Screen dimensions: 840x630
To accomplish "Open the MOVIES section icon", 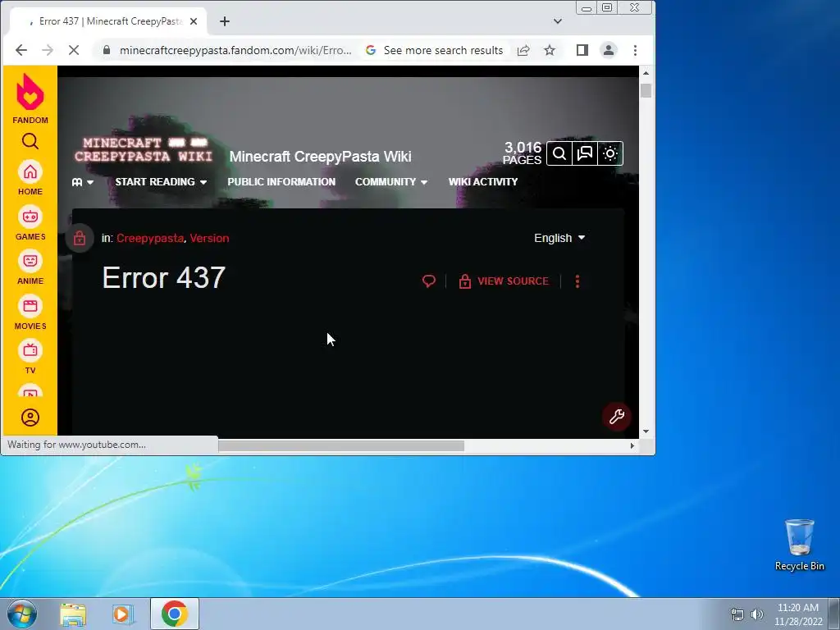I will point(30,313).
